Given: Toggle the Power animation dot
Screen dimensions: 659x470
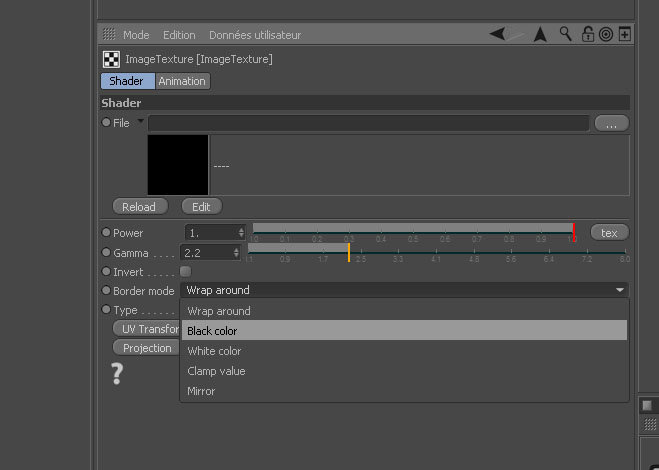Looking at the screenshot, I should [x=106, y=232].
